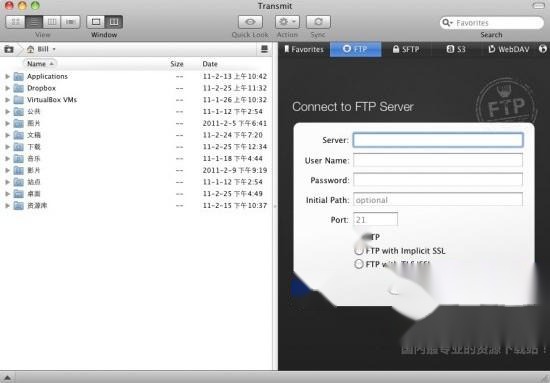Click date 11-2-13 上午10:42
This screenshot has width=550, height=383.
tap(235, 76)
